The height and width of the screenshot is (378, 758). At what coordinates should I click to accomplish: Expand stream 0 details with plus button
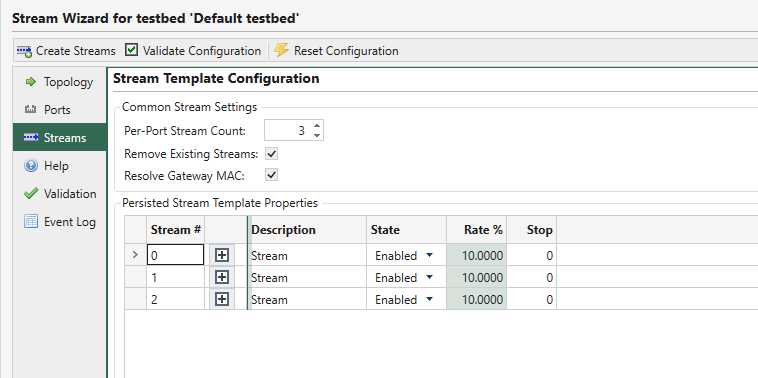coord(221,255)
